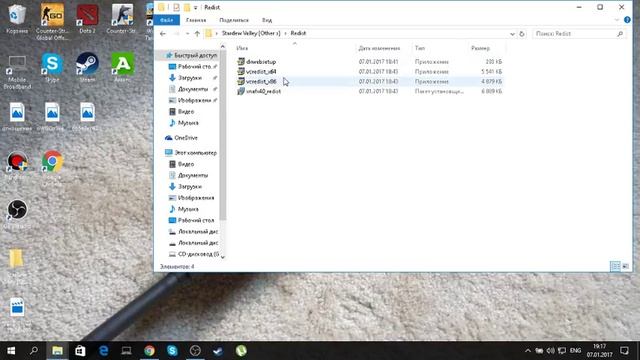
Task: Select the dxwebsetup file
Action: point(261,62)
